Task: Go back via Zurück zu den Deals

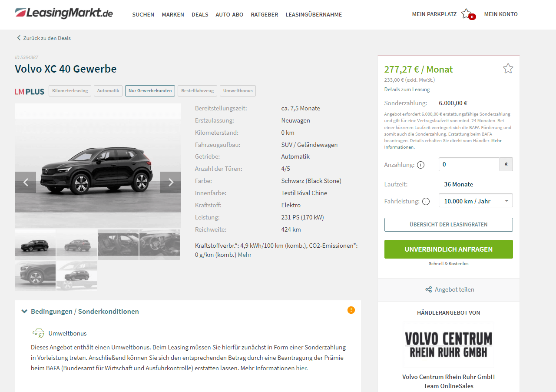Action: click(43, 38)
